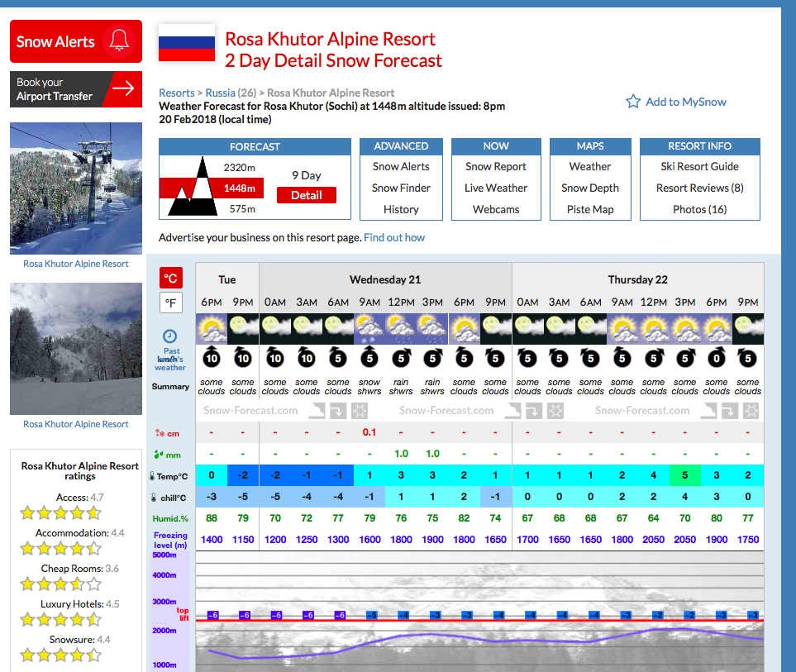Click the red Detail button
Screen dimensions: 796x672
click(306, 195)
